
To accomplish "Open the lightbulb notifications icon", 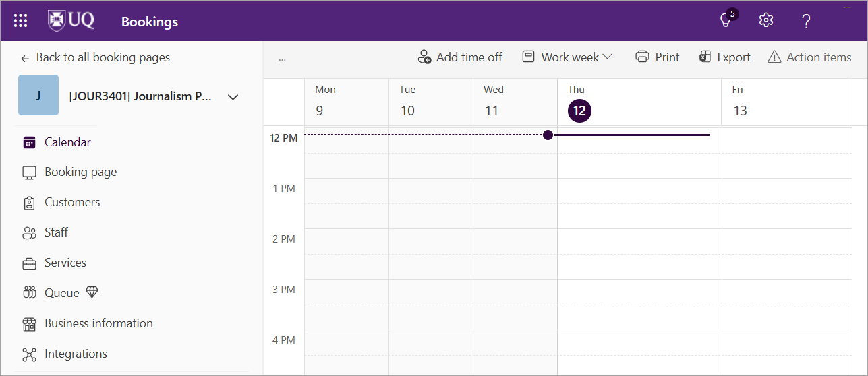I will [726, 20].
